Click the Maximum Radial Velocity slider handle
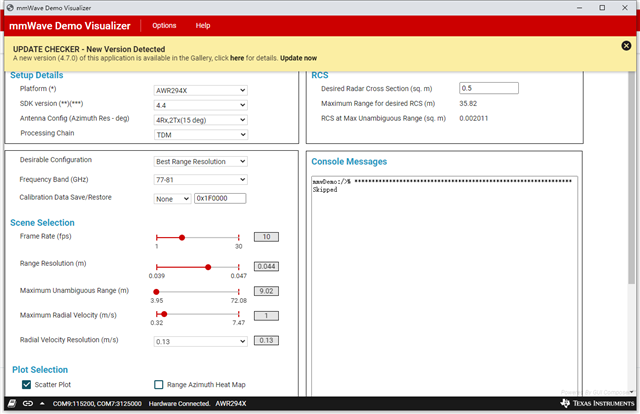The image size is (640, 414). pyautogui.click(x=164, y=314)
